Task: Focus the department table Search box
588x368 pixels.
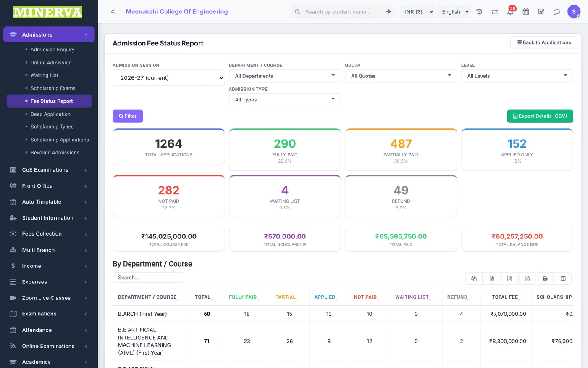Action: tap(148, 278)
